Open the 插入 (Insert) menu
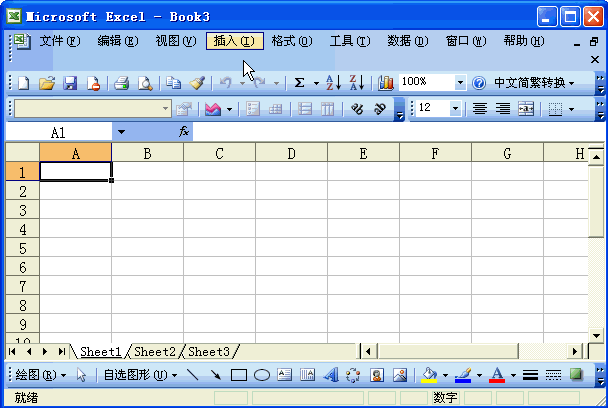Viewport: 608px width, 408px height. click(x=234, y=41)
